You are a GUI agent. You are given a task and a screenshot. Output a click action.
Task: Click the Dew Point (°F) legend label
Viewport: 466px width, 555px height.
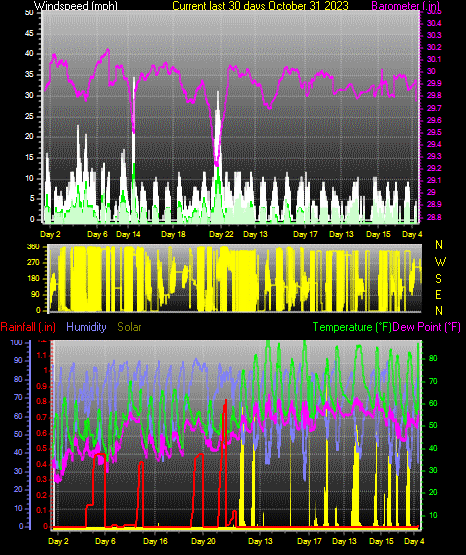[x=427, y=327]
